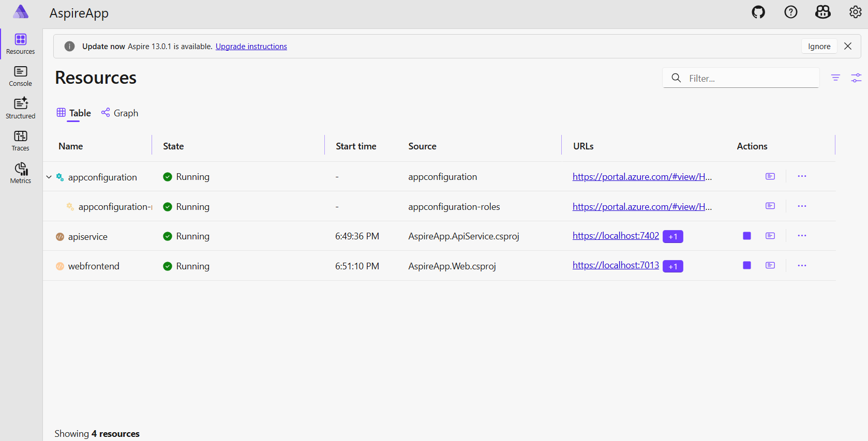Select the apiservice resource name
Screen dimensions: 868x441
(x=88, y=237)
